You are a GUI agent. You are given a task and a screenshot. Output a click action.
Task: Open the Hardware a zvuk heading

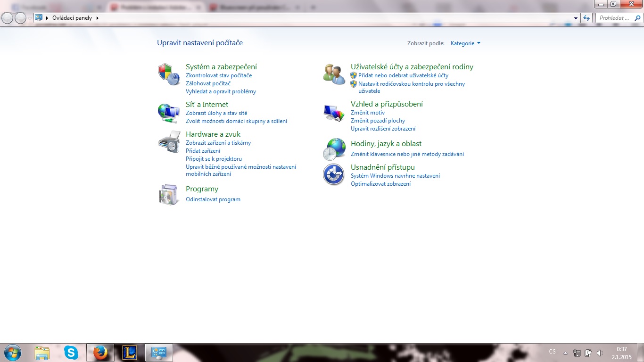213,134
